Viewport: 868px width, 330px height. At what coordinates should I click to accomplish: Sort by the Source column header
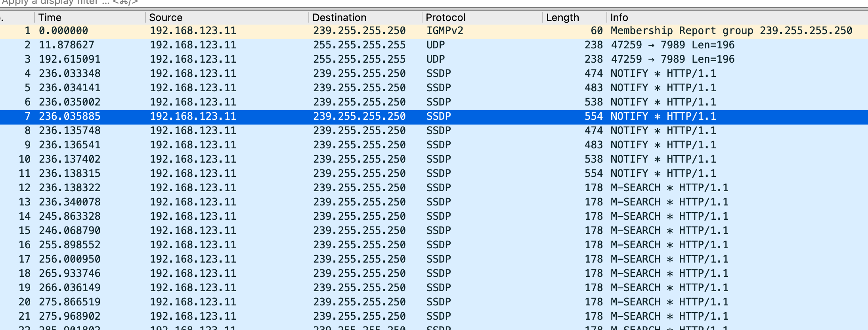166,17
